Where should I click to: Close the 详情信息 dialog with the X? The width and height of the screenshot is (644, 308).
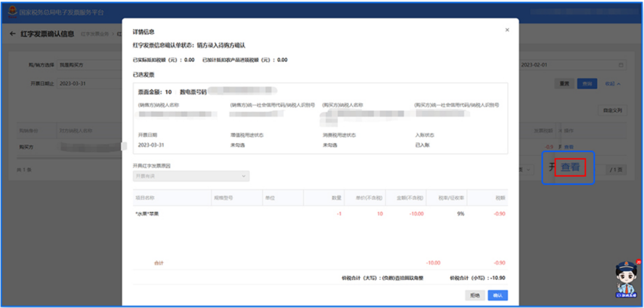pyautogui.click(x=507, y=30)
